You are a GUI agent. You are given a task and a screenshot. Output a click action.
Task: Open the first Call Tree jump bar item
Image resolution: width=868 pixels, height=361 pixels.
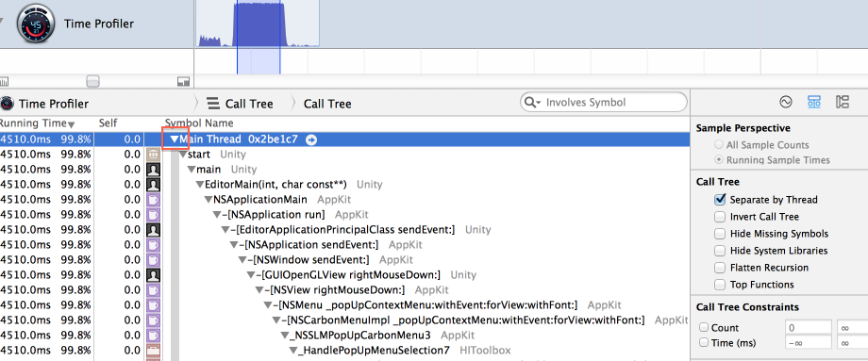(249, 104)
